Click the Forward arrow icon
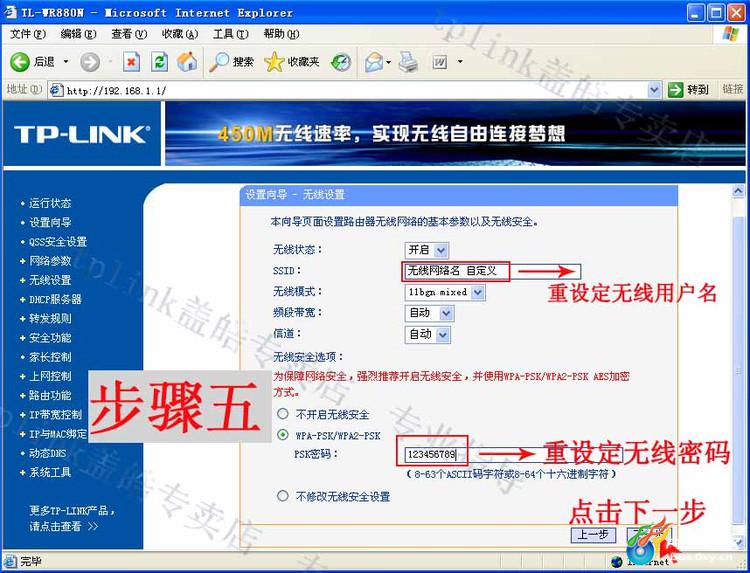Image resolution: width=750 pixels, height=573 pixels. 90,62
